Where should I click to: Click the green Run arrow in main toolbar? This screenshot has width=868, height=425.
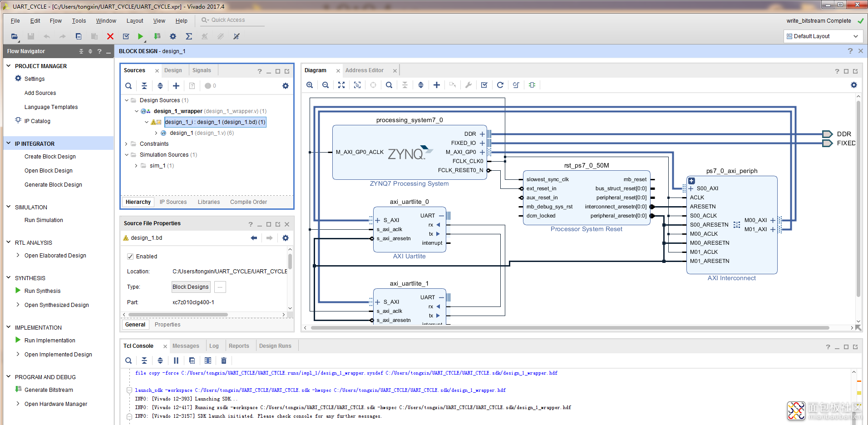click(141, 36)
